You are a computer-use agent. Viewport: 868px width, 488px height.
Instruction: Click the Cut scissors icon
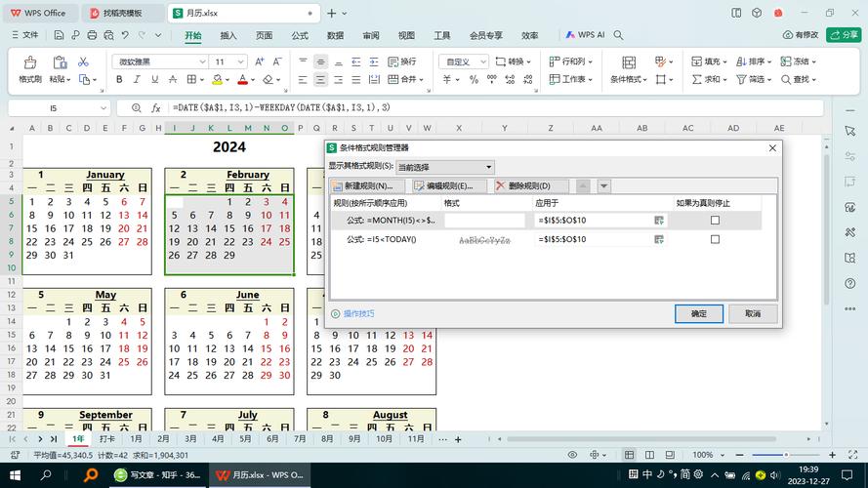point(83,61)
